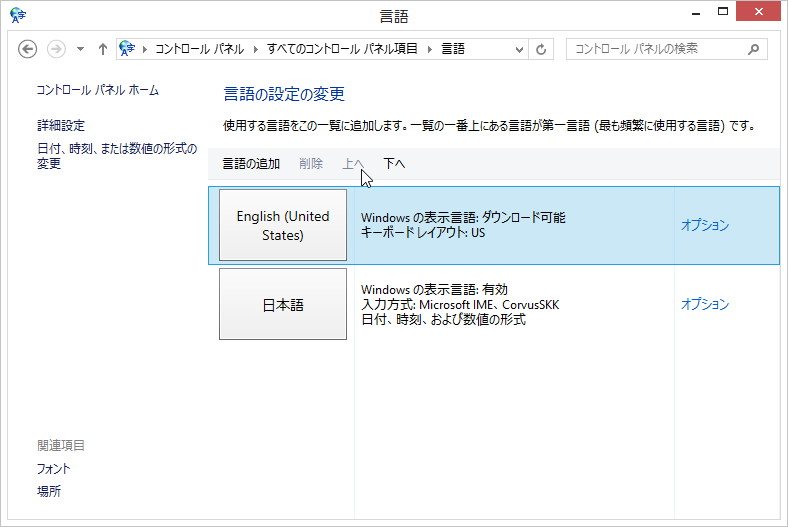Image resolution: width=788 pixels, height=527 pixels.
Task: Go up one folder level
Action: pyautogui.click(x=103, y=49)
